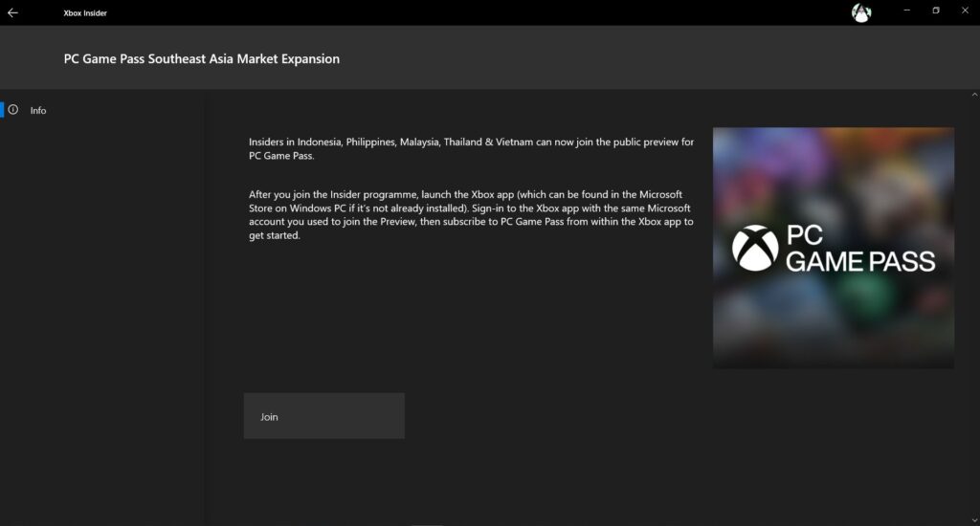Go back with the arrow icon

click(12, 12)
